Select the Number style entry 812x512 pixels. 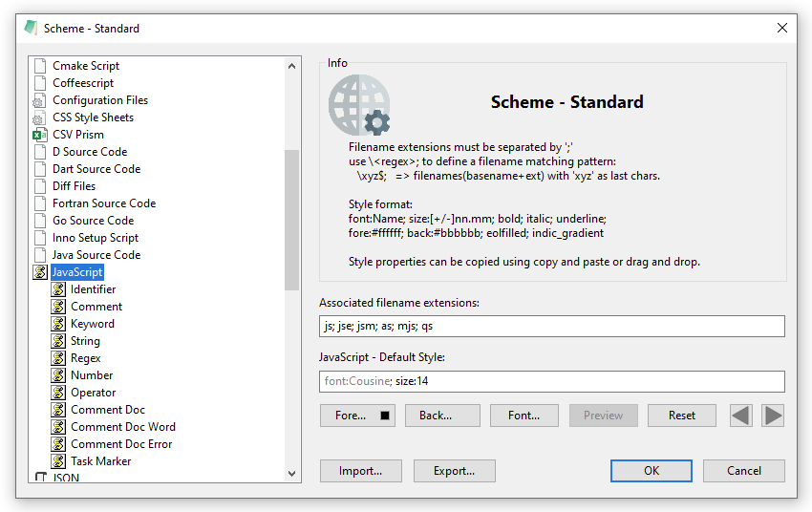(x=92, y=375)
